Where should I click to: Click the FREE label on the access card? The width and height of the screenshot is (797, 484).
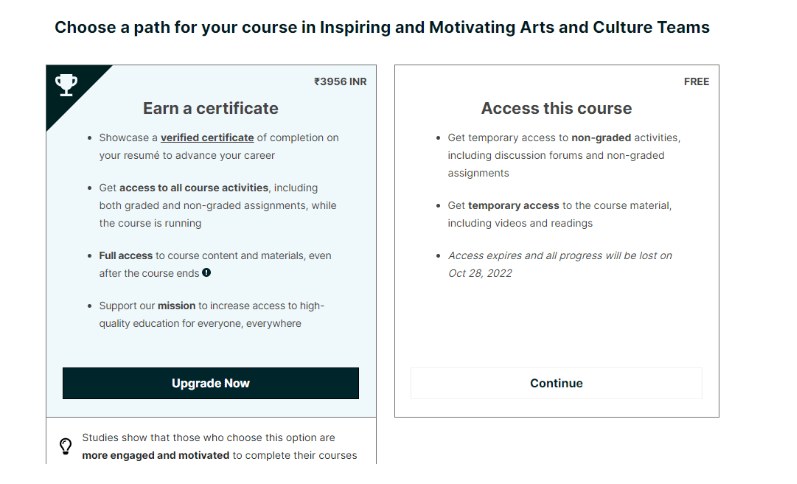click(696, 82)
